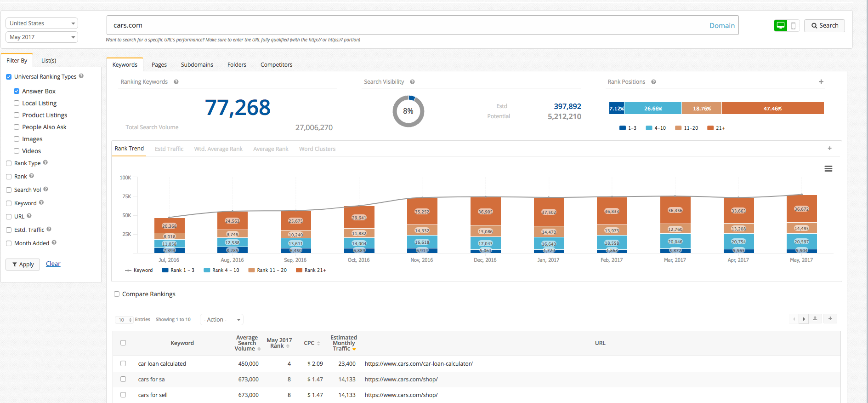Viewport: 868px width, 403px height.
Task: Enable the Product Listings filter
Action: (x=17, y=115)
